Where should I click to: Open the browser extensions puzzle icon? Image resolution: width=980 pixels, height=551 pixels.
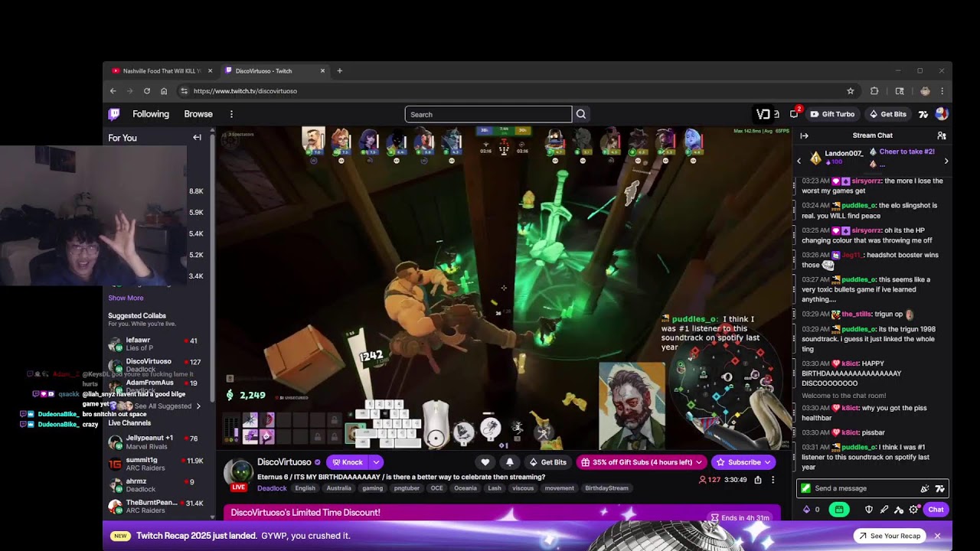tap(874, 91)
